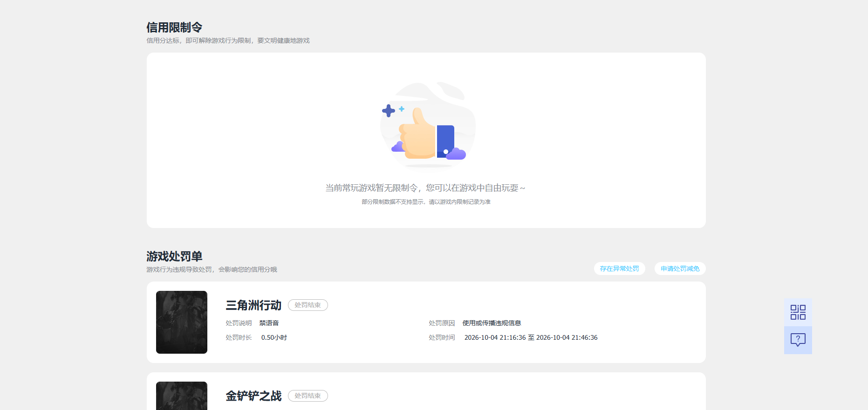The image size is (868, 410).
Task: Click the 部分限制数据不支持显示 note
Action: (x=426, y=202)
